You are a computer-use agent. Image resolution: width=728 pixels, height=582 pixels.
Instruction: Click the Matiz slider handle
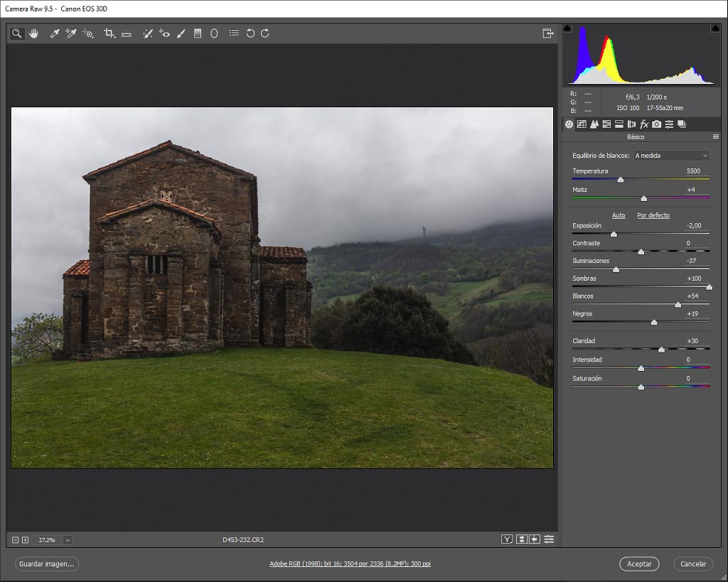point(643,199)
